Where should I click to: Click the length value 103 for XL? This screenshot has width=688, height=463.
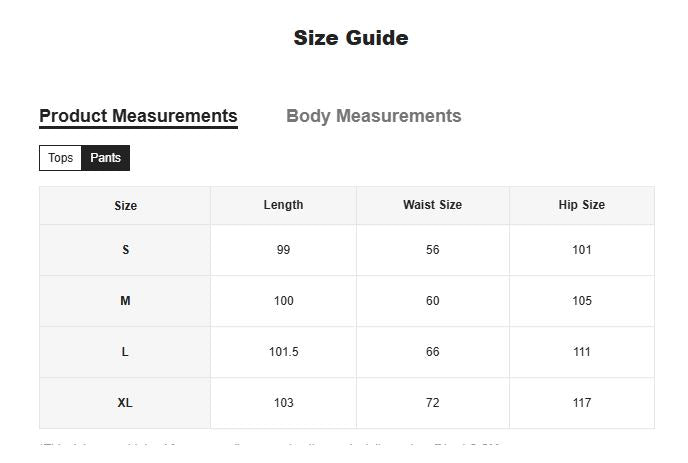tap(283, 403)
